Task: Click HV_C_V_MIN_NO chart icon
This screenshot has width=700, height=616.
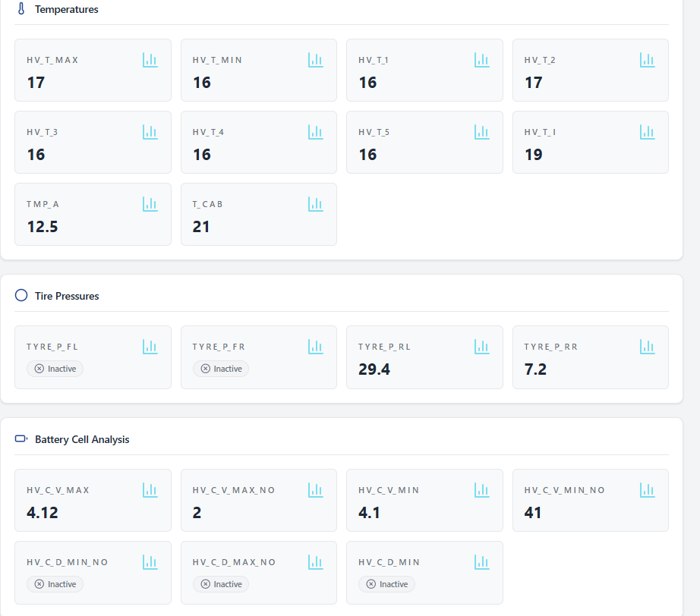Action: click(648, 490)
